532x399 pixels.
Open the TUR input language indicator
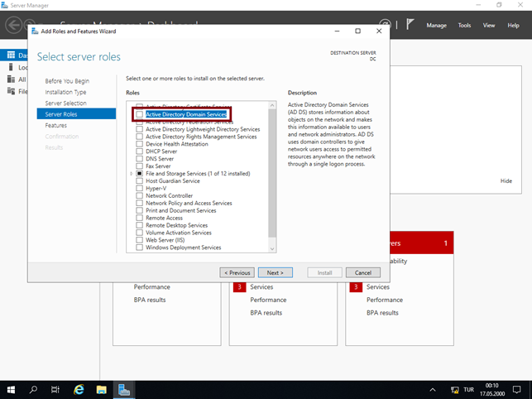[x=468, y=390]
